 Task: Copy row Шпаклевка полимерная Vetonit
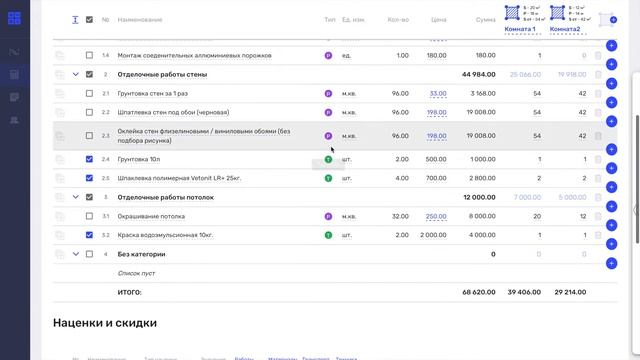(x=60, y=178)
